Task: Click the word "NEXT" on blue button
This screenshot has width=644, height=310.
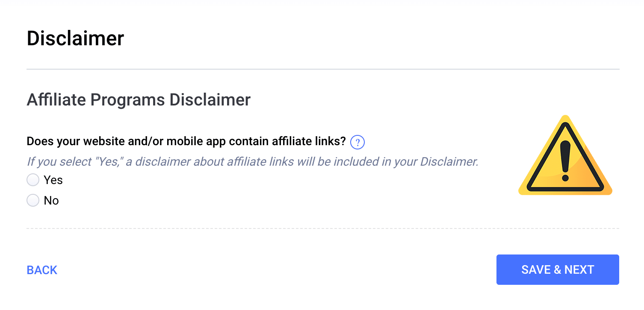Action: (x=579, y=269)
